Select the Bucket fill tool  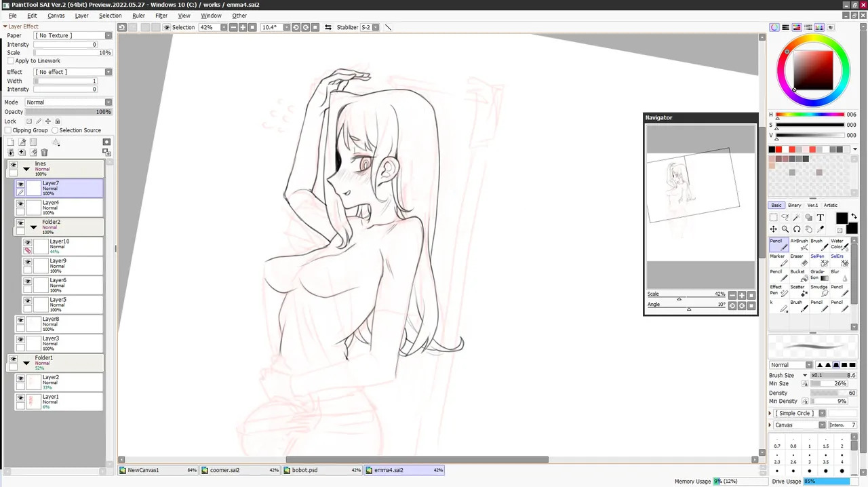[799, 275]
